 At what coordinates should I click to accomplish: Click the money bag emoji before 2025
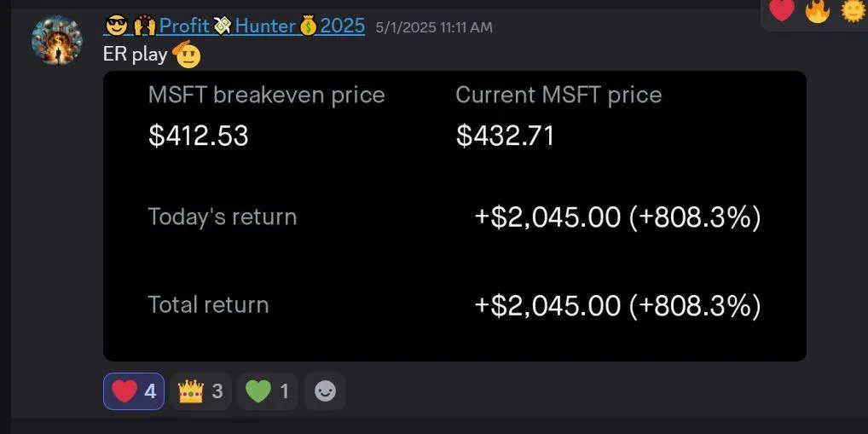point(309,26)
